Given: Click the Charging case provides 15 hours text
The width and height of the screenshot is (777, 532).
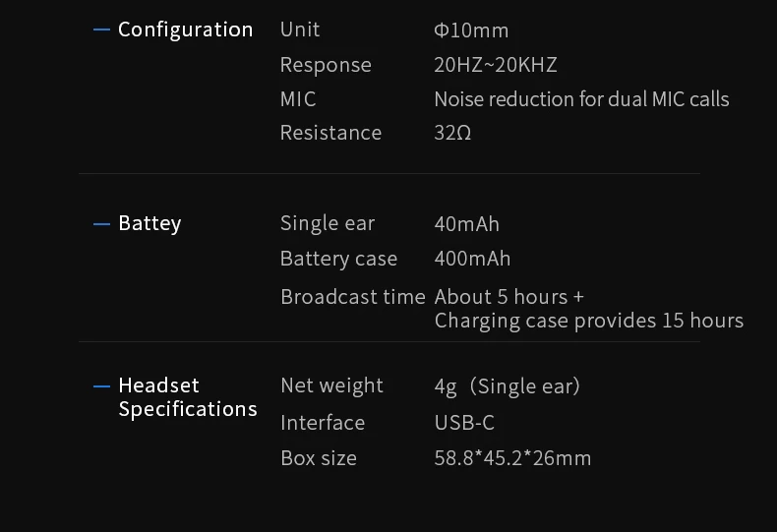Looking at the screenshot, I should point(589,321).
